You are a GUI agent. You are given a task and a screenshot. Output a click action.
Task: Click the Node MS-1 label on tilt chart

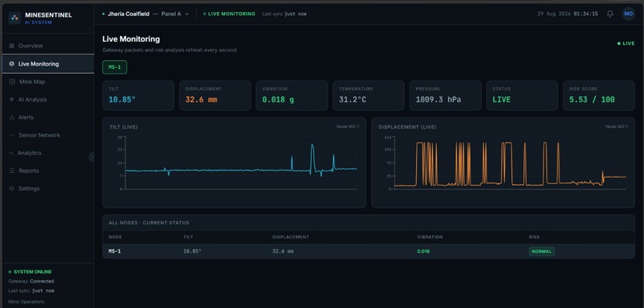click(x=348, y=126)
